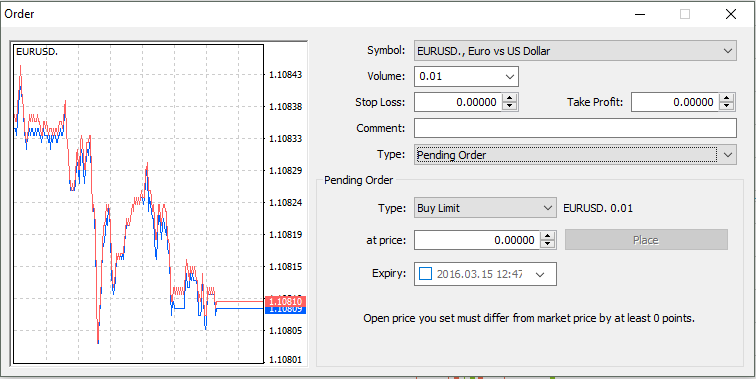The width and height of the screenshot is (756, 379).
Task: Click the EURUSD. chart title label
Action: [37, 52]
